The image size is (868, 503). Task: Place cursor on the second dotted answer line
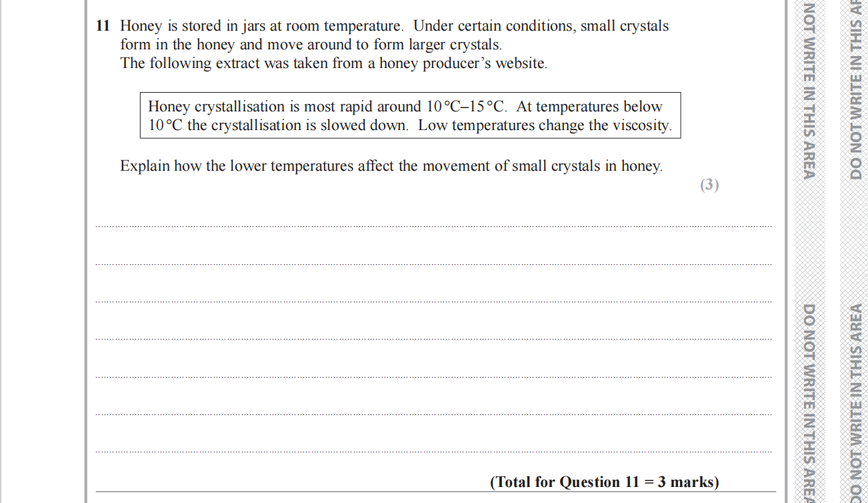coord(433,264)
